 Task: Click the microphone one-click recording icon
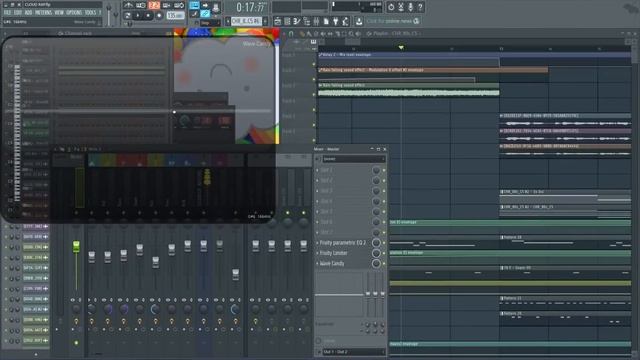pos(411,7)
